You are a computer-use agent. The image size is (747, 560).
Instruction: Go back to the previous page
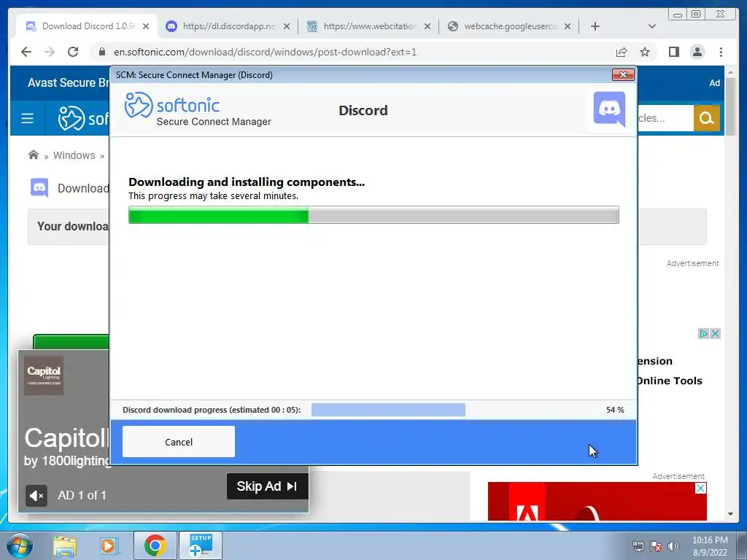tap(26, 52)
